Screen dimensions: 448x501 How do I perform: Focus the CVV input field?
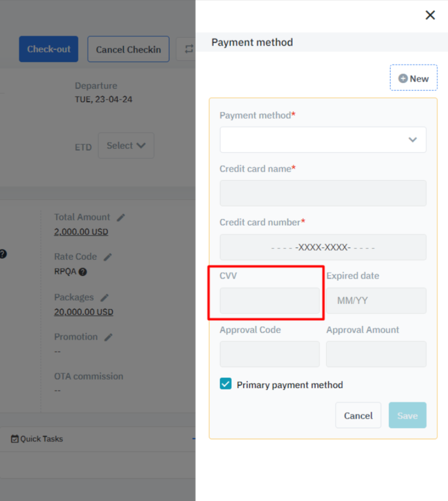tap(270, 301)
